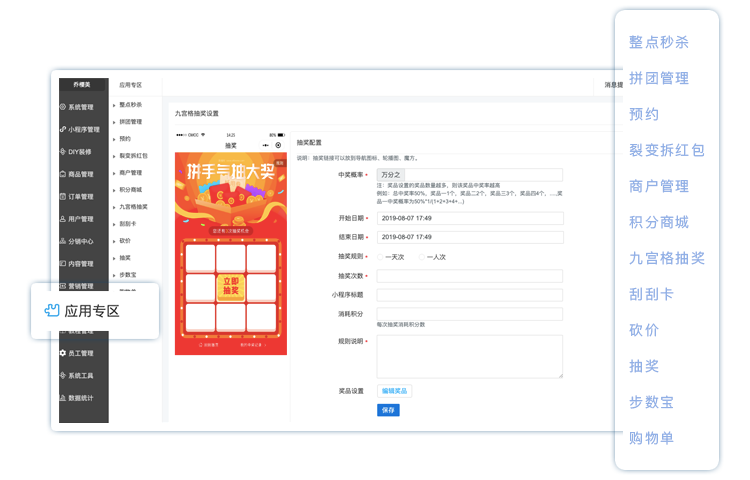750x480 pixels.
Task: Select the DIY装修 sidebar icon
Action: point(63,152)
